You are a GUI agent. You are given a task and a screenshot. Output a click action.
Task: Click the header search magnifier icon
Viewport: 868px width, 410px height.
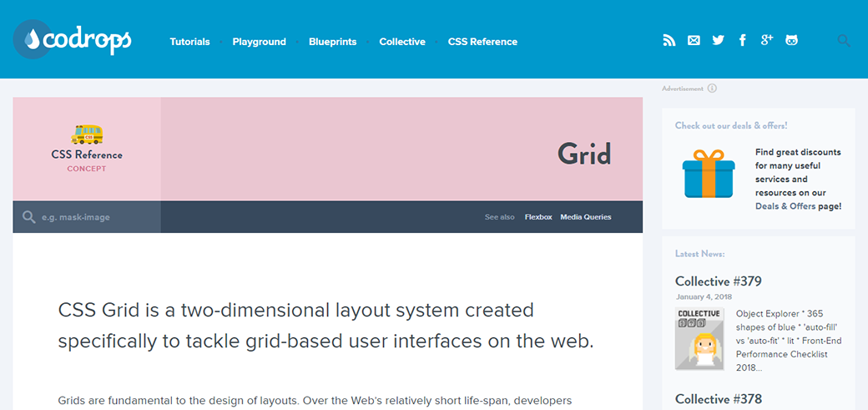844,40
